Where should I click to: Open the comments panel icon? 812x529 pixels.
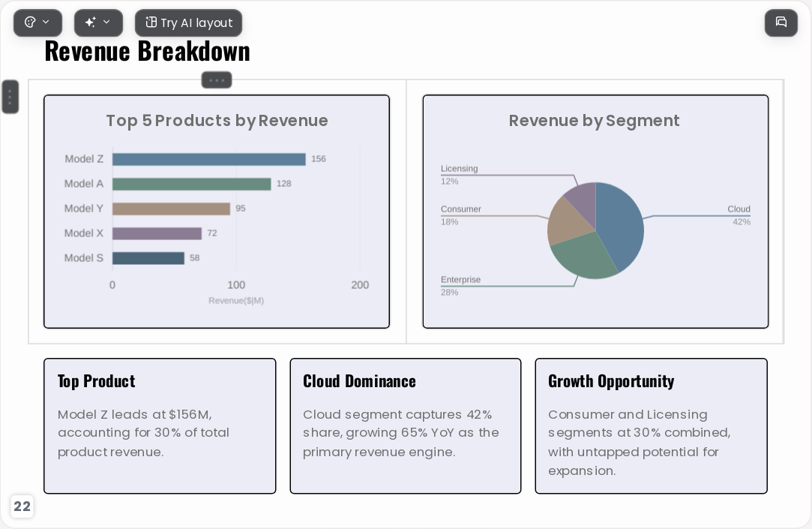pyautogui.click(x=781, y=23)
